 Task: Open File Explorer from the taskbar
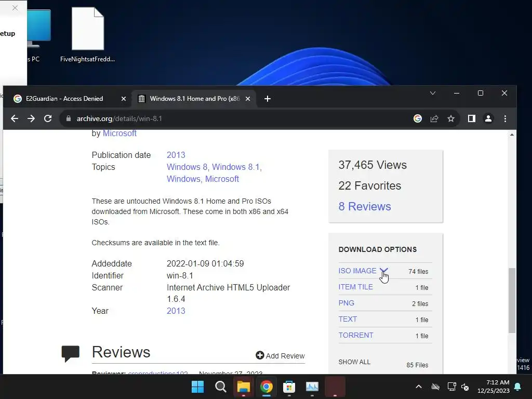click(243, 387)
